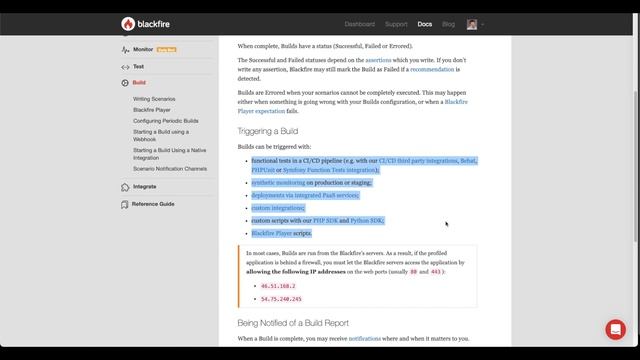Go to the Support page
The image size is (640, 360).
396,24
